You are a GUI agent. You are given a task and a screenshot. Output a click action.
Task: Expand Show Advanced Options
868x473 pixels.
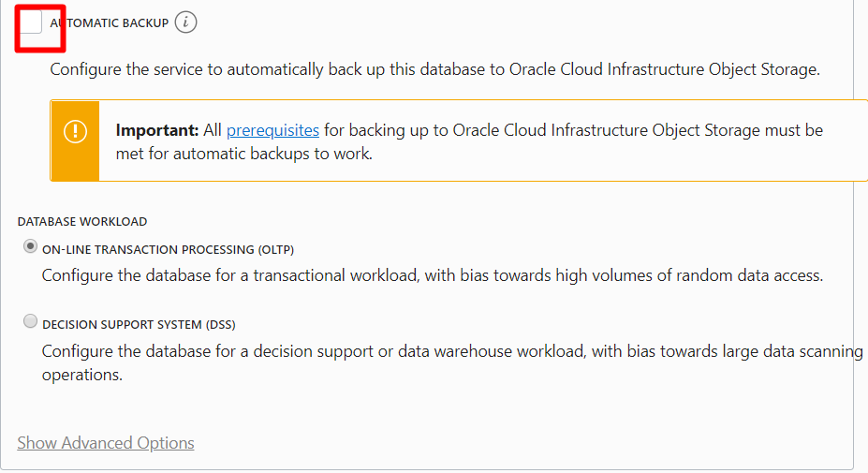(106, 443)
